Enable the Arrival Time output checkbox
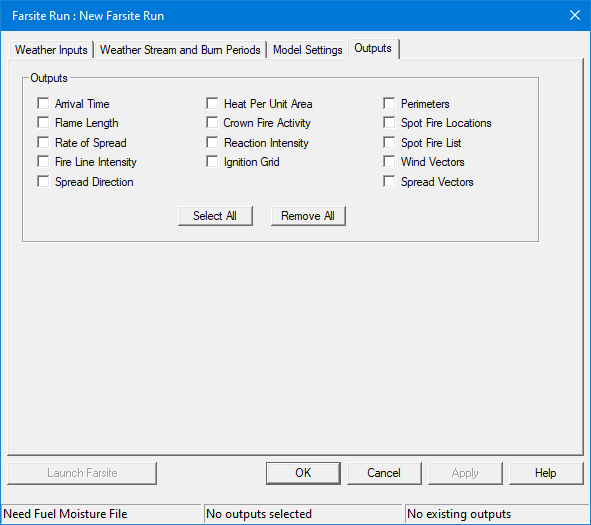The height and width of the screenshot is (525, 591). [x=43, y=103]
